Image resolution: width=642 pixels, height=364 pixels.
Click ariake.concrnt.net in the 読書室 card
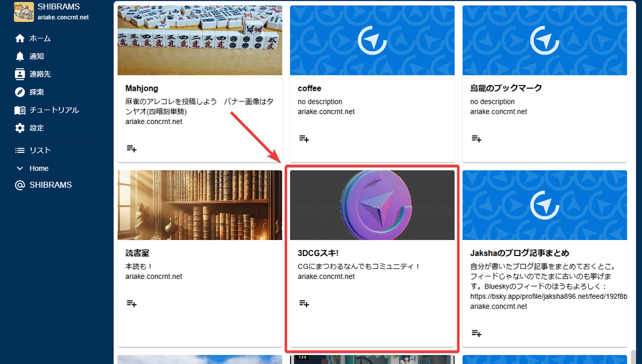pos(154,276)
